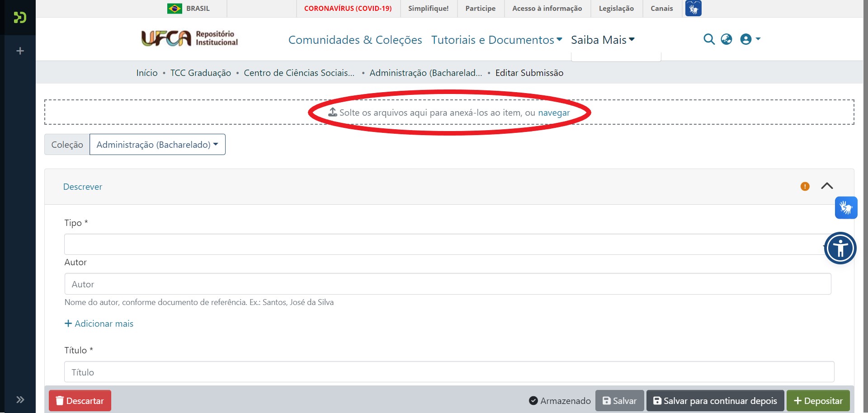Collapse the Descrever section
Viewport: 868px width, 413px height.
pyautogui.click(x=828, y=186)
